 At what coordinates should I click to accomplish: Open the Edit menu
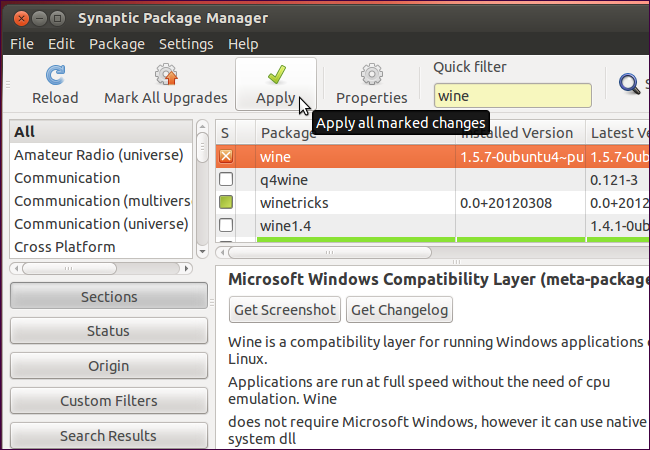(x=61, y=44)
